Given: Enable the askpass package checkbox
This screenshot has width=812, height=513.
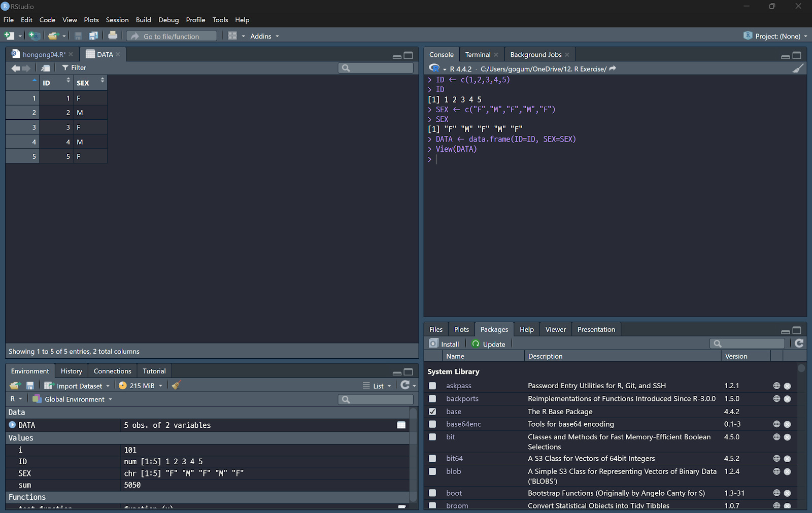Looking at the screenshot, I should pos(432,386).
